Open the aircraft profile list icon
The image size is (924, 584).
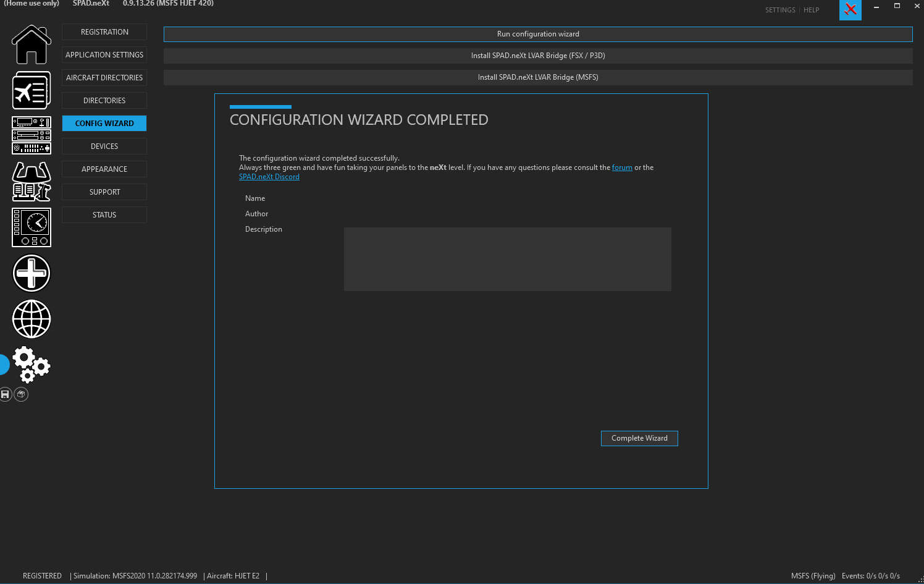pyautogui.click(x=31, y=90)
